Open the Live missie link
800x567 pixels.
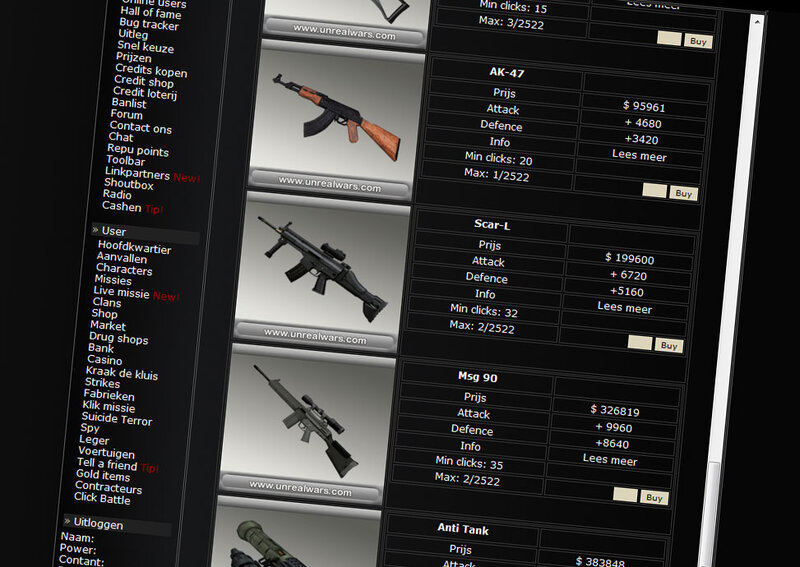pyautogui.click(x=121, y=292)
